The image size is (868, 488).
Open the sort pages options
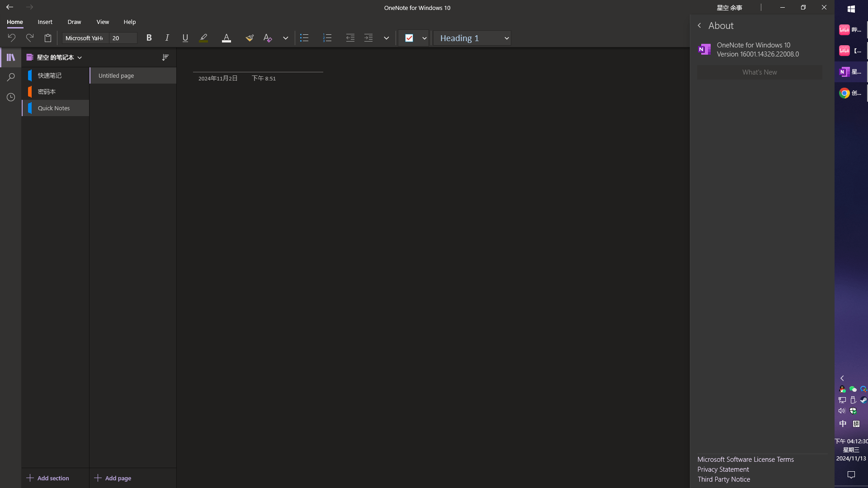165,57
